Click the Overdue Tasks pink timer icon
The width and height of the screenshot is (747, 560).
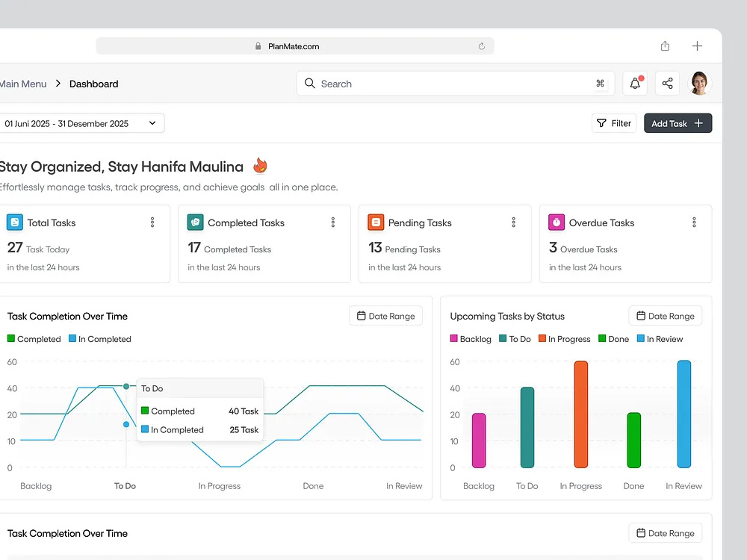click(557, 223)
